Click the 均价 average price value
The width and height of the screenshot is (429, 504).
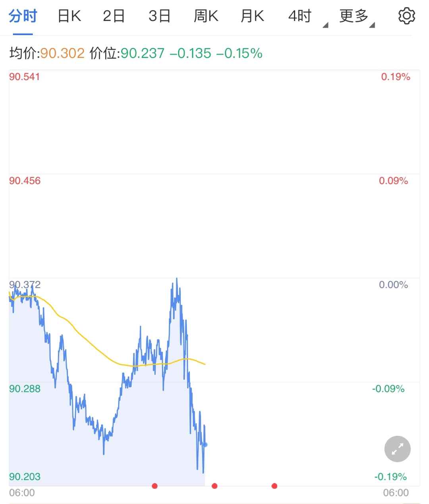pos(62,53)
